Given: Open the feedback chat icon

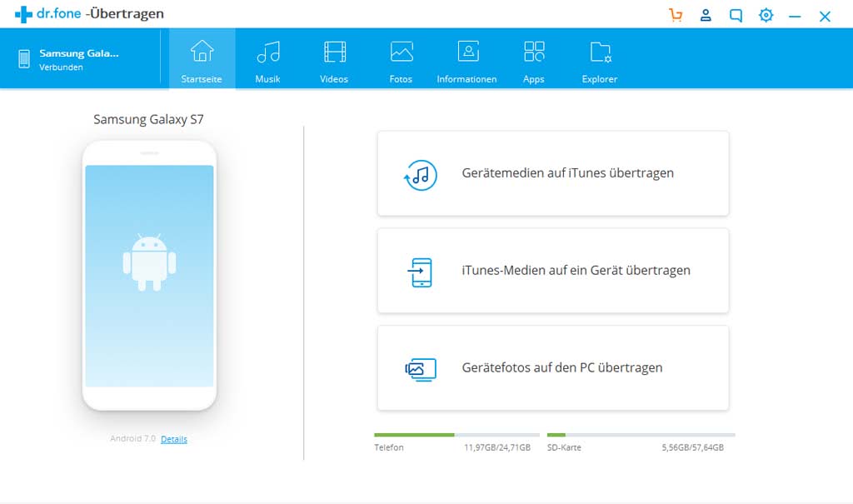Looking at the screenshot, I should tap(736, 15).
